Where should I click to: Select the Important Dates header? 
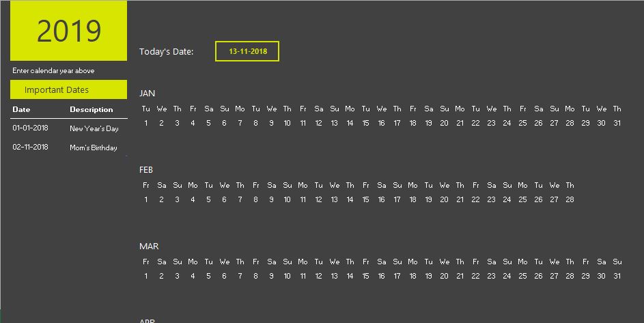click(68, 89)
